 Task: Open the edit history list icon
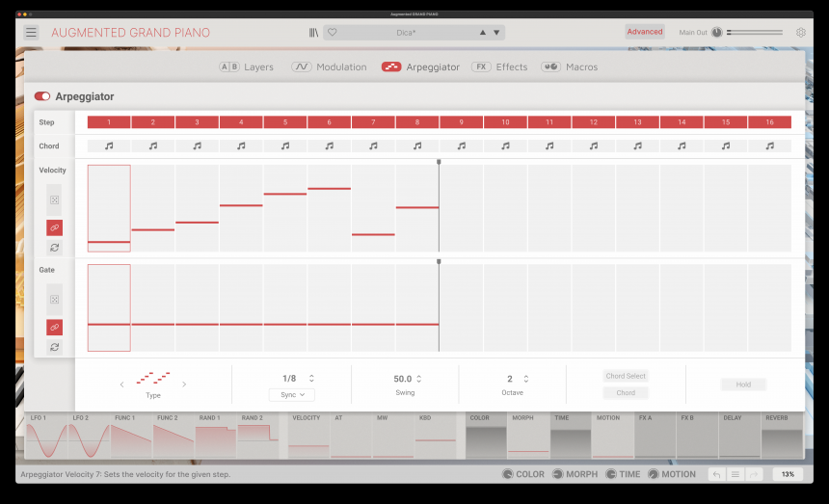735,474
